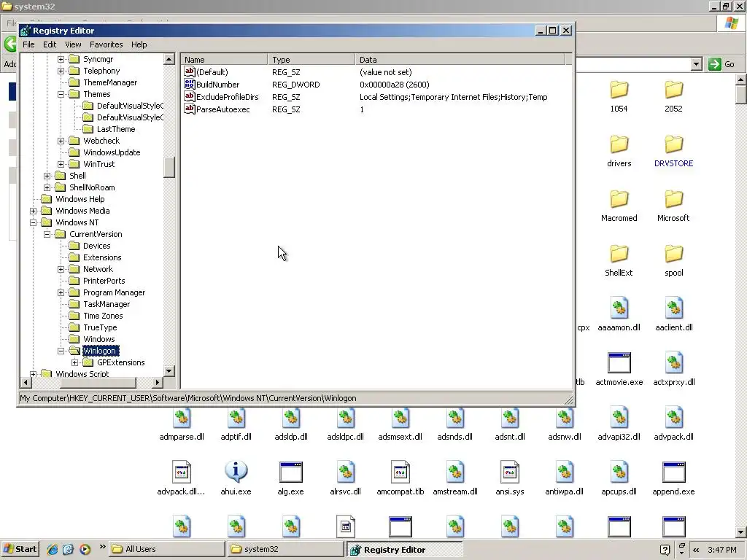Click the tree pane scroll-down arrow

click(169, 371)
